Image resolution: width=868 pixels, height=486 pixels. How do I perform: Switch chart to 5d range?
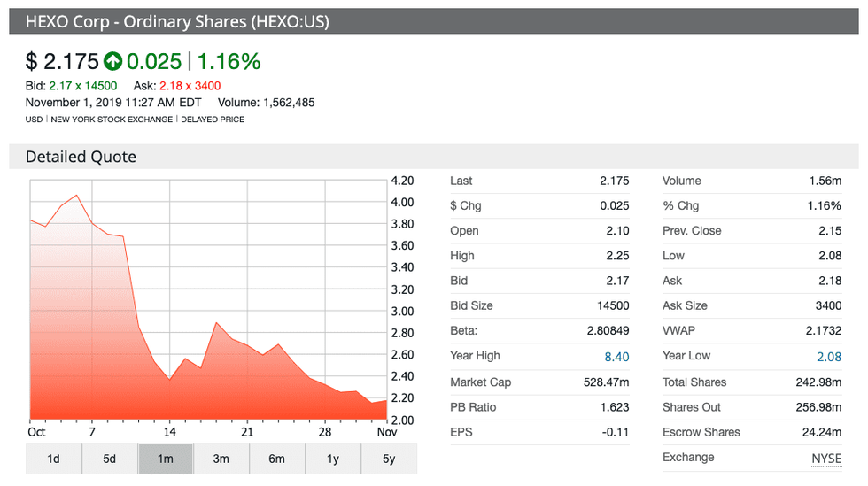coord(109,459)
